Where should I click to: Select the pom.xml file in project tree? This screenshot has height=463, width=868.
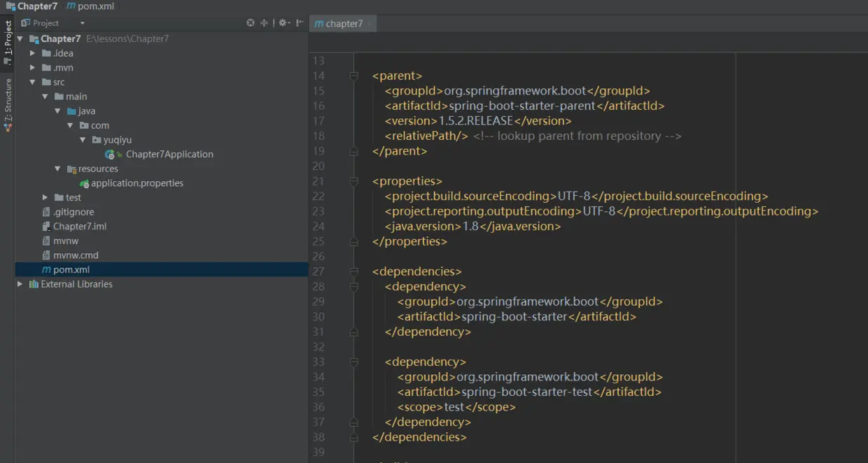71,269
